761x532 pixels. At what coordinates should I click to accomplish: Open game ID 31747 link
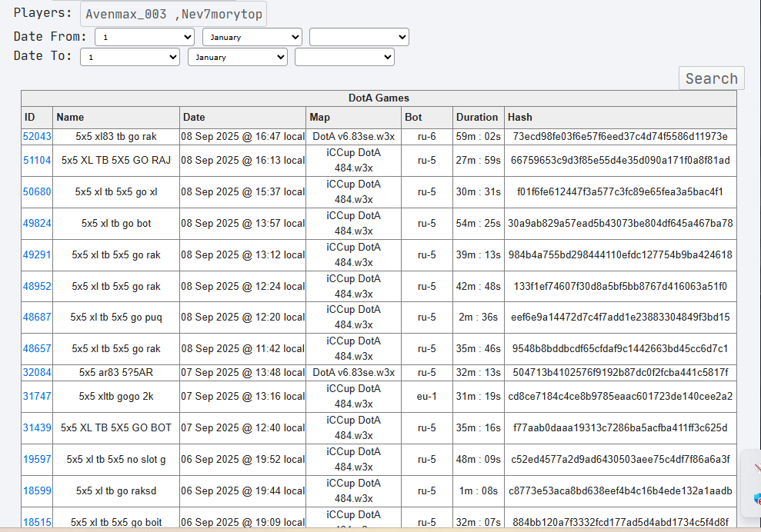tap(37, 396)
